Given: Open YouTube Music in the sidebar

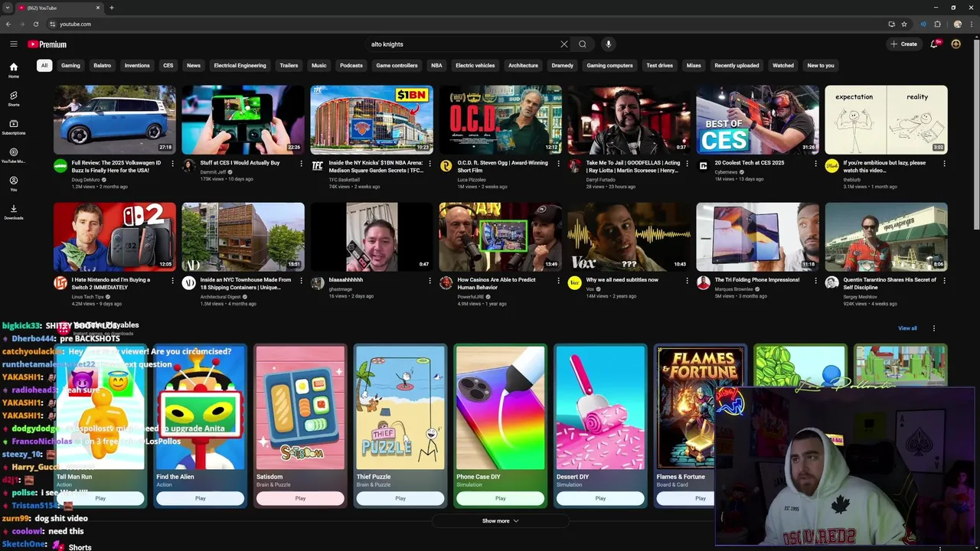Looking at the screenshot, I should point(14,155).
